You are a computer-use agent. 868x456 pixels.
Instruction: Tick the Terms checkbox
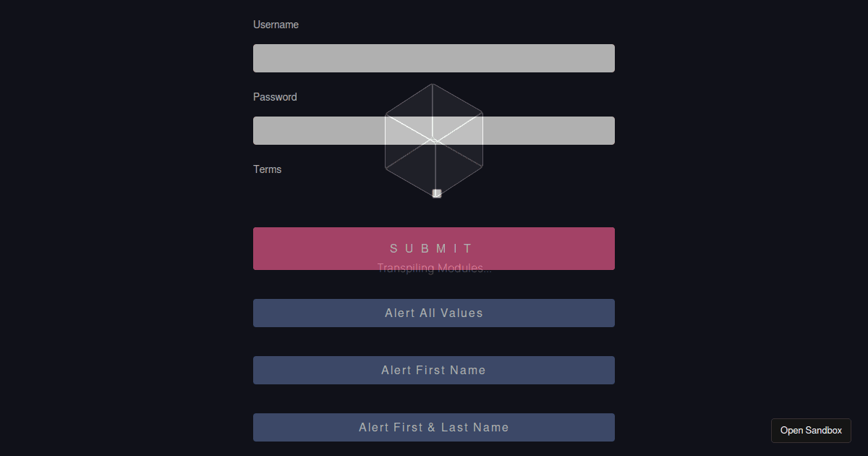[437, 193]
